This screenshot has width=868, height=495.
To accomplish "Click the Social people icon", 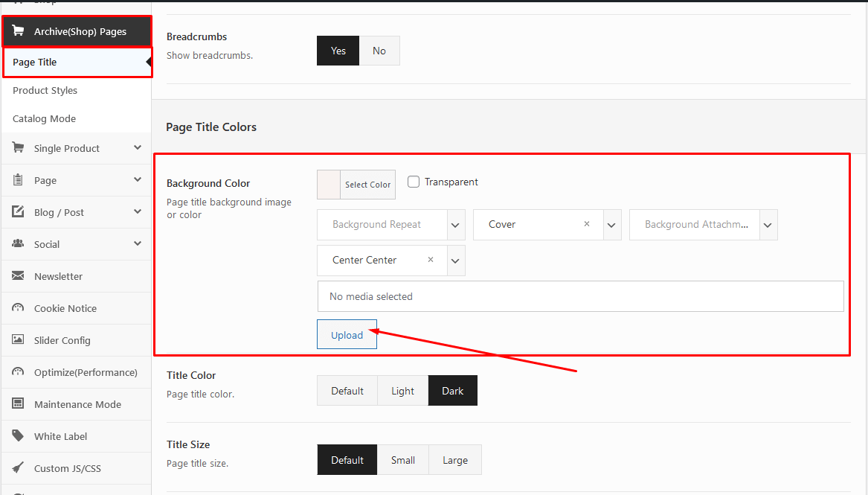I will click(18, 244).
